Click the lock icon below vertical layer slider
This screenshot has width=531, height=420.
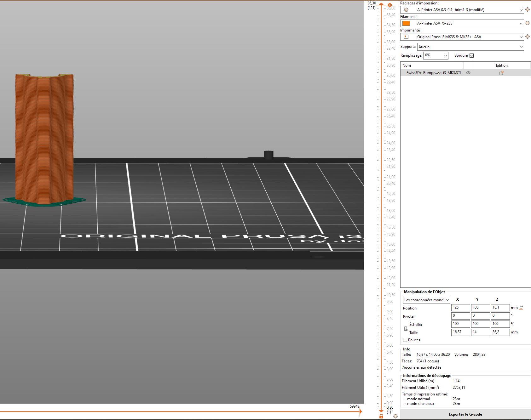click(381, 416)
